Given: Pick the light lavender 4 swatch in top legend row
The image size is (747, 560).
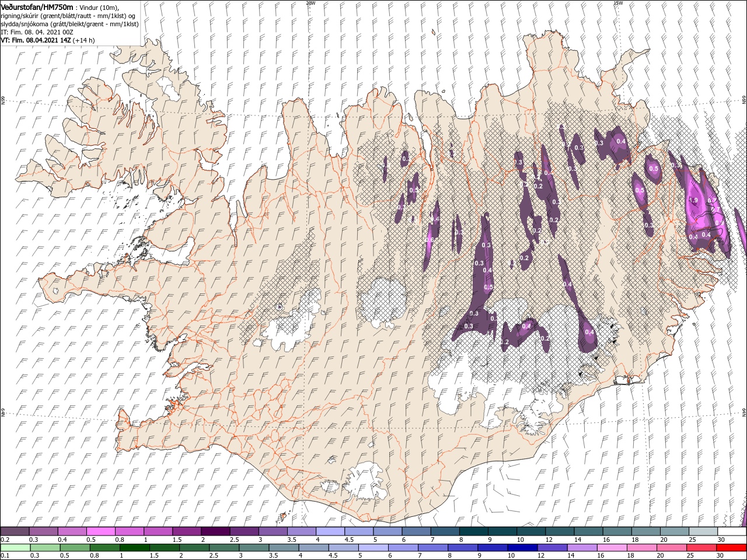Looking at the screenshot, I should click(x=330, y=531).
